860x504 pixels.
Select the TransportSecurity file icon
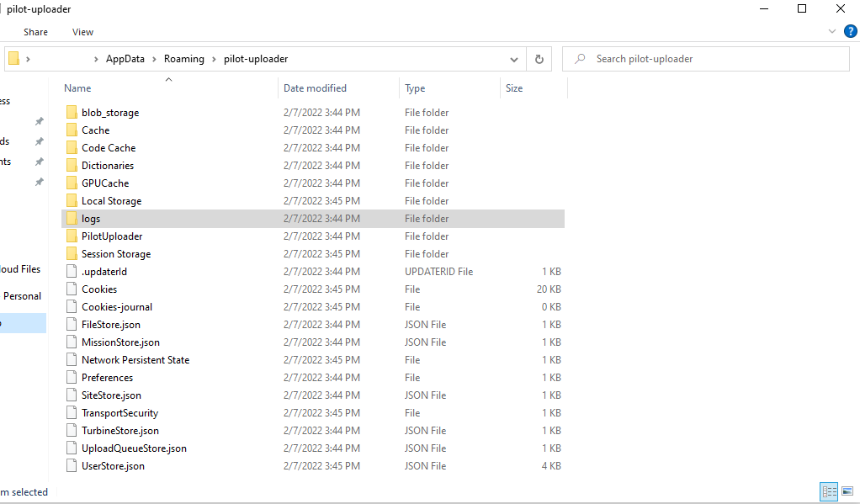coord(72,412)
